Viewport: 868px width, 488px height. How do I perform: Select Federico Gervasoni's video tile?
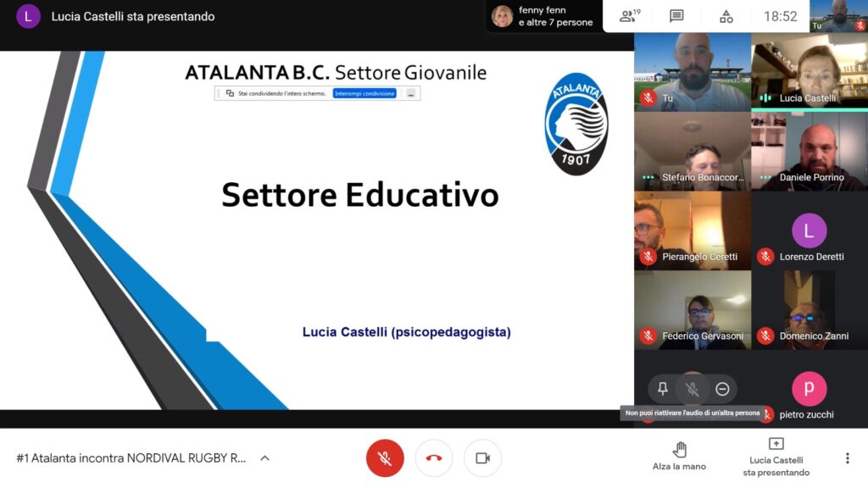tap(693, 310)
